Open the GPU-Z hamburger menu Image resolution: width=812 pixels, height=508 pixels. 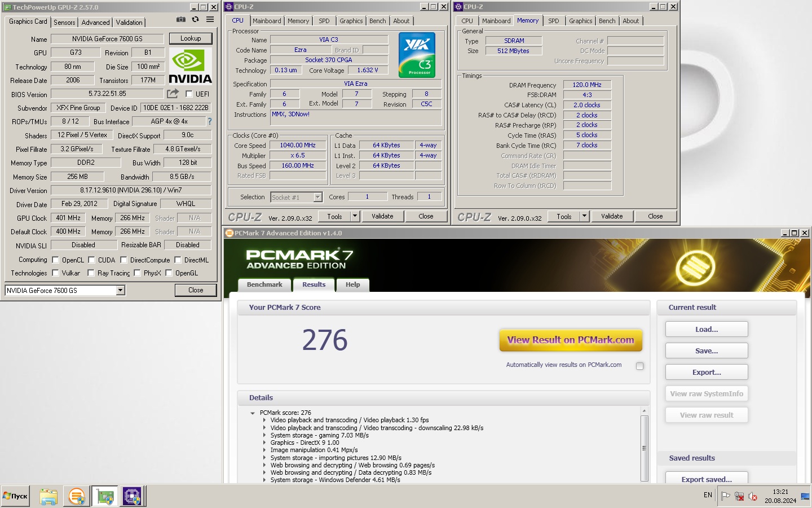pos(210,19)
